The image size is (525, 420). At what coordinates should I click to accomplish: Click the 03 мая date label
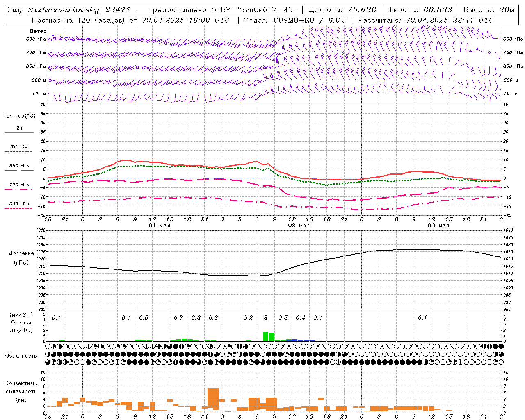tap(438, 226)
